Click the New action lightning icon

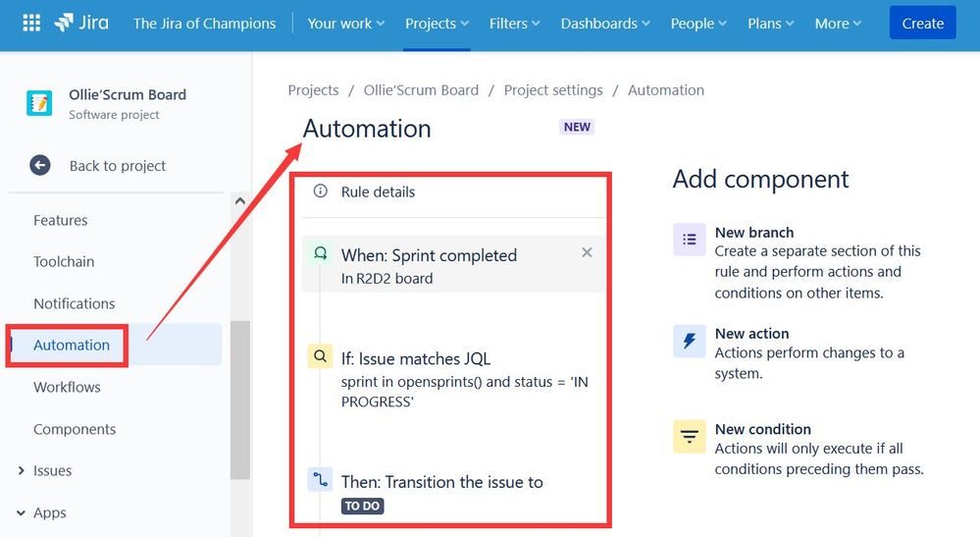tap(690, 341)
